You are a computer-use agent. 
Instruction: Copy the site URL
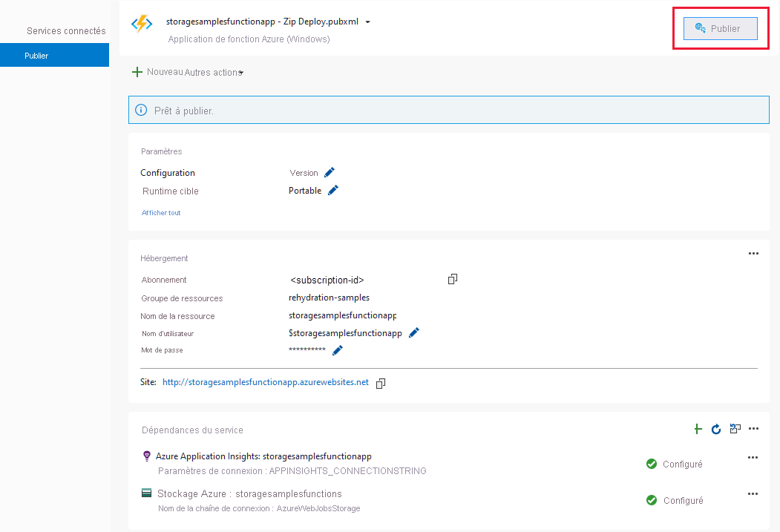tap(381, 383)
